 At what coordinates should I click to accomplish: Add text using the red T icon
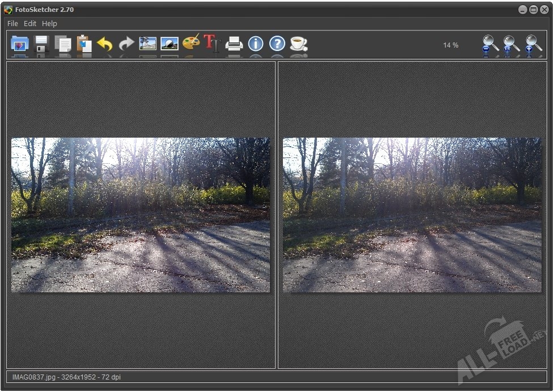(212, 44)
